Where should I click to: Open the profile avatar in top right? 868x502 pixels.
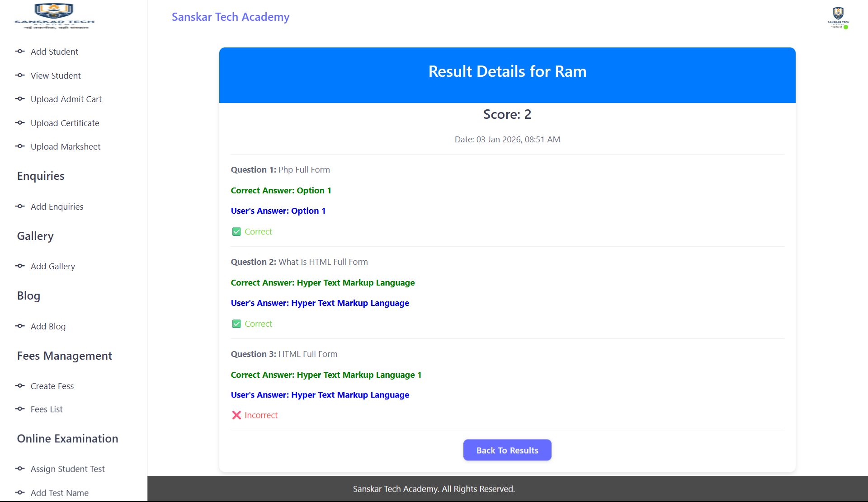838,18
